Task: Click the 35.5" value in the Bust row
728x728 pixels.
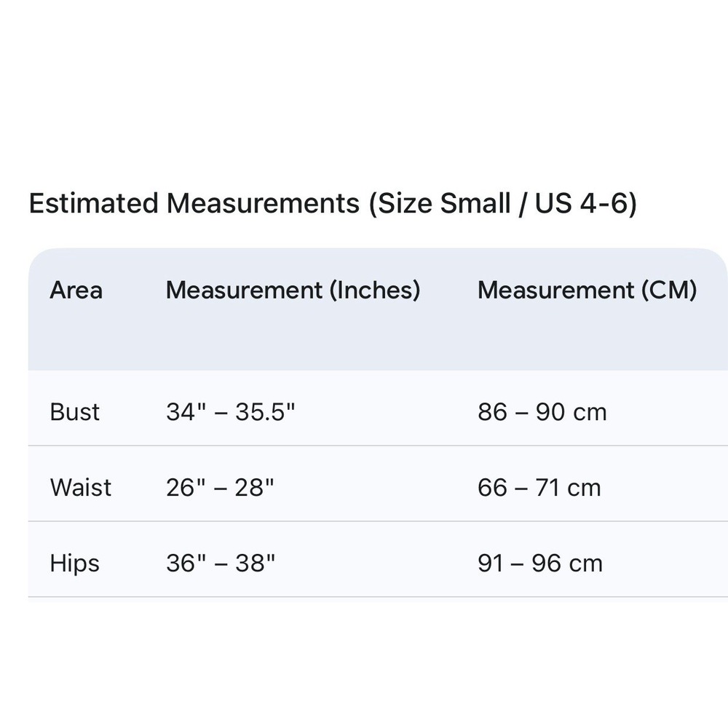Action: [x=265, y=412]
